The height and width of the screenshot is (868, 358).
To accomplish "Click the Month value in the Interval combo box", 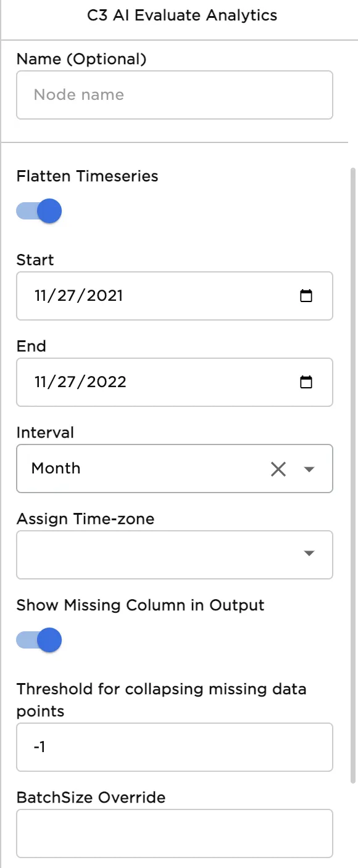I will [56, 469].
